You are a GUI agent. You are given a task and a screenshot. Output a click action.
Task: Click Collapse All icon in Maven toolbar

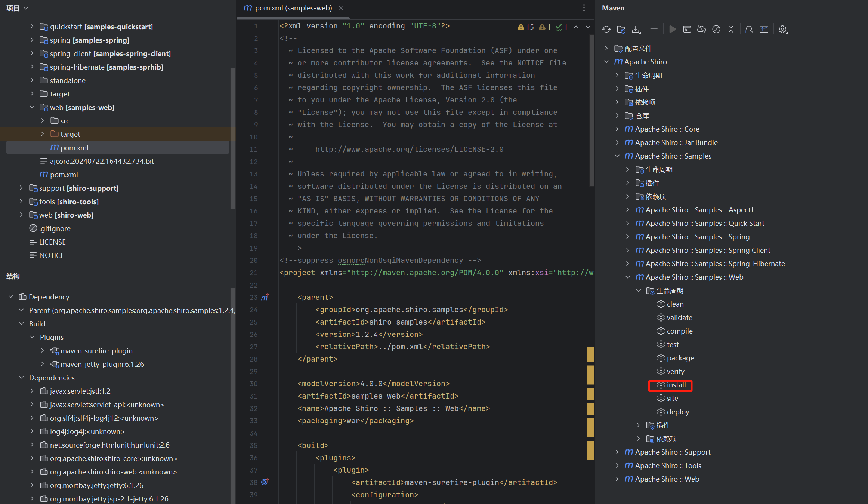click(x=731, y=29)
